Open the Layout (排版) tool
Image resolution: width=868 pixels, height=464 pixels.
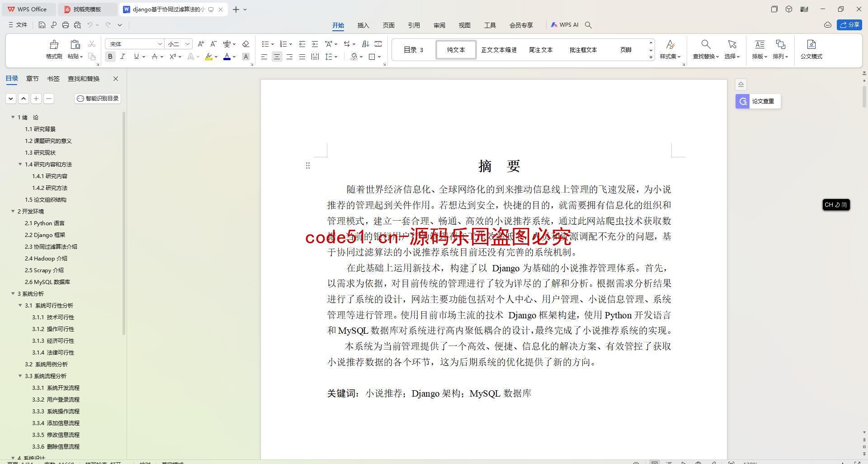tap(759, 50)
